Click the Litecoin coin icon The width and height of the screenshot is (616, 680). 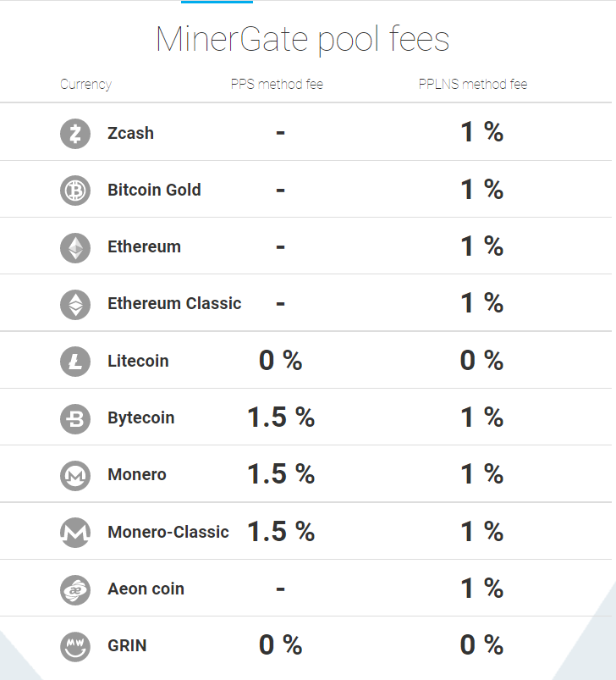coord(75,362)
